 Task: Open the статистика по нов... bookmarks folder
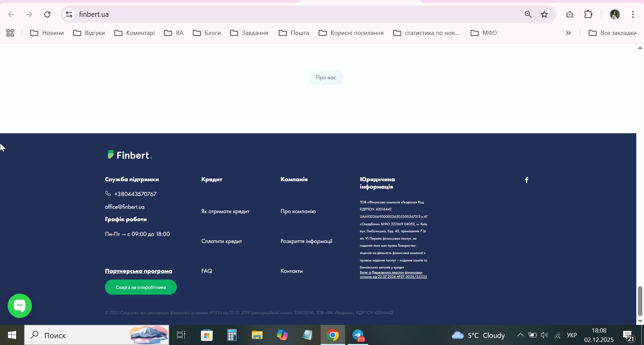click(426, 33)
